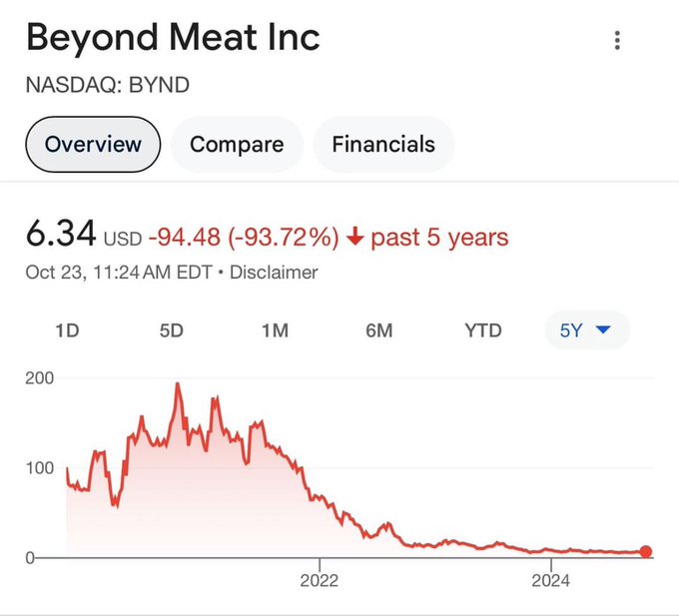The width and height of the screenshot is (679, 616).
Task: Go to the Financials tab
Action: (383, 144)
